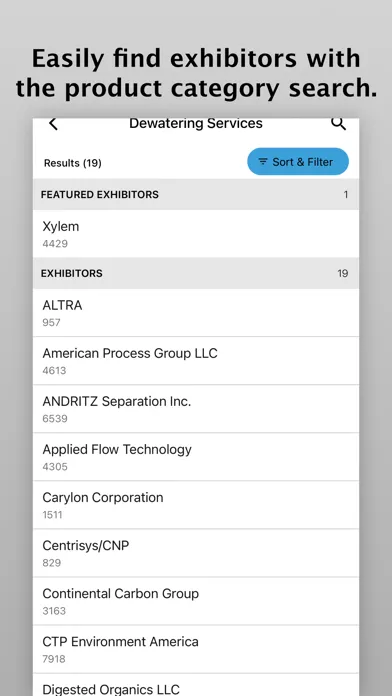The height and width of the screenshot is (696, 392).
Task: Select Centrisys/CNP from the list
Action: (196, 553)
